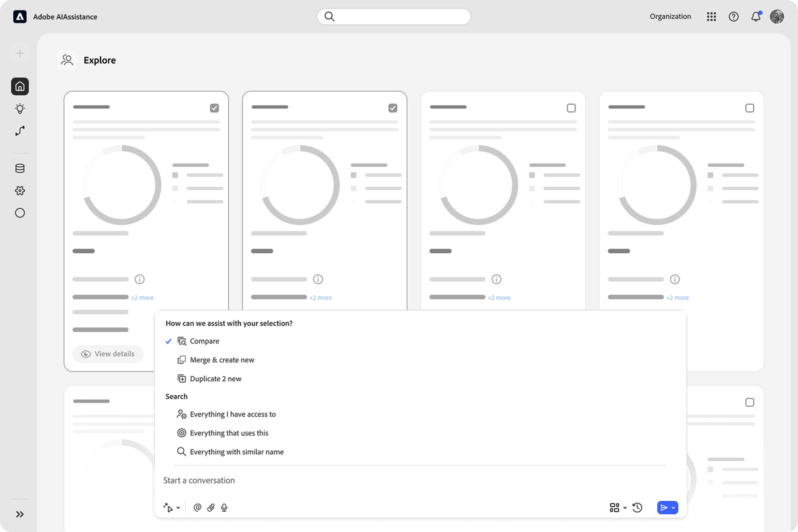Click the paperclip attach icon
The image size is (798, 532).
coord(211,507)
